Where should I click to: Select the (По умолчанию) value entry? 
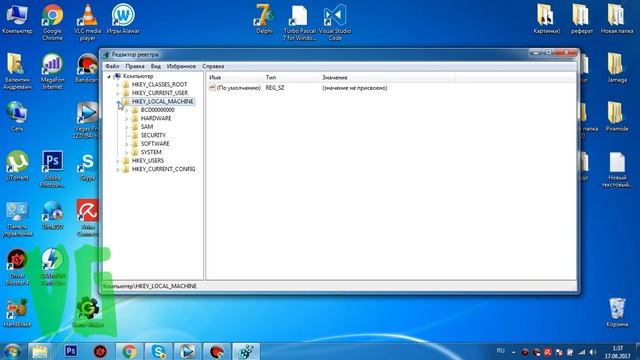coord(235,88)
